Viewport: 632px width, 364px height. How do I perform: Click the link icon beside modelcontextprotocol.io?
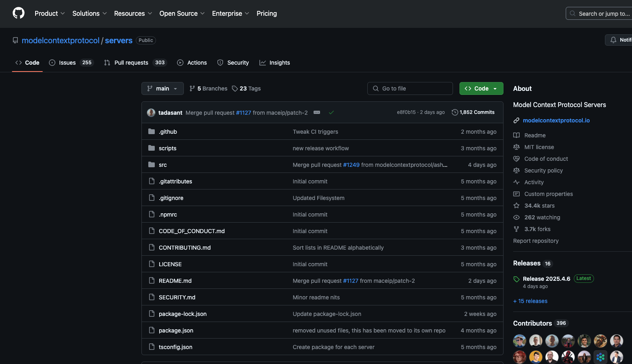[516, 120]
